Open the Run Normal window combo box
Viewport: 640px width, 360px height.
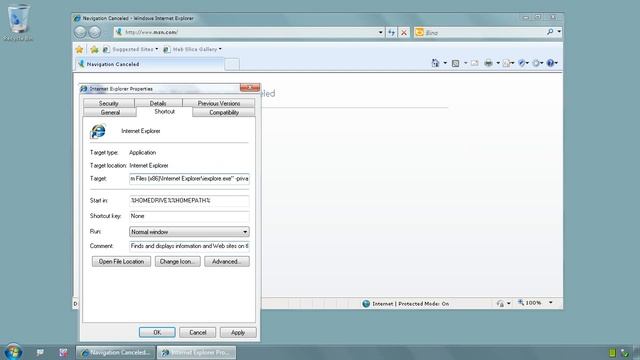coord(189,232)
